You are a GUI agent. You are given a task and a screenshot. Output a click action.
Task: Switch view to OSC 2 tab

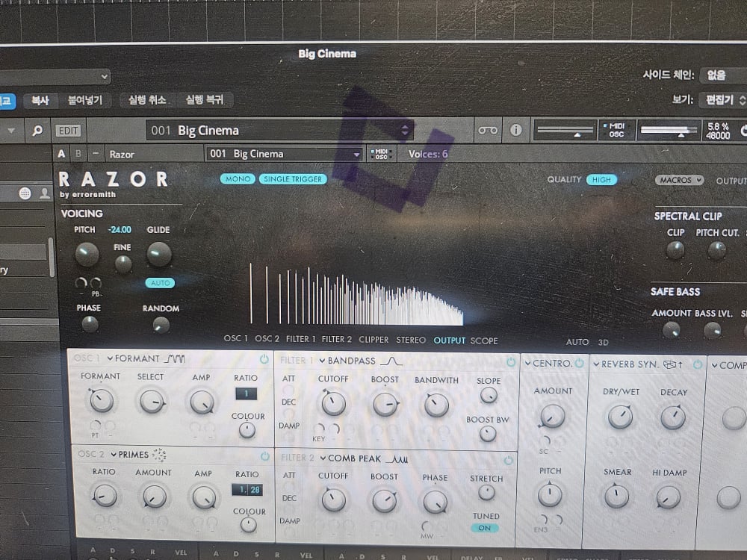coord(267,338)
